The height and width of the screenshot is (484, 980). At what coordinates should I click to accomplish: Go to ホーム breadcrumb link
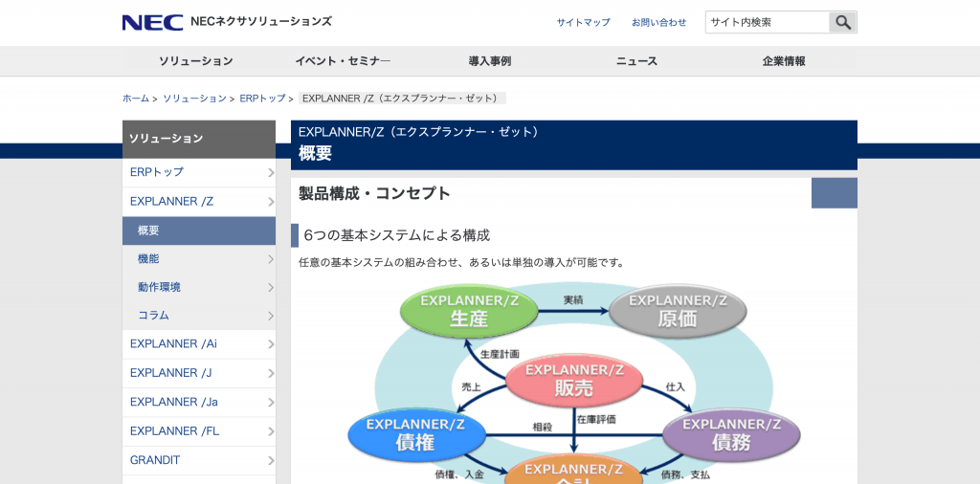pos(136,99)
